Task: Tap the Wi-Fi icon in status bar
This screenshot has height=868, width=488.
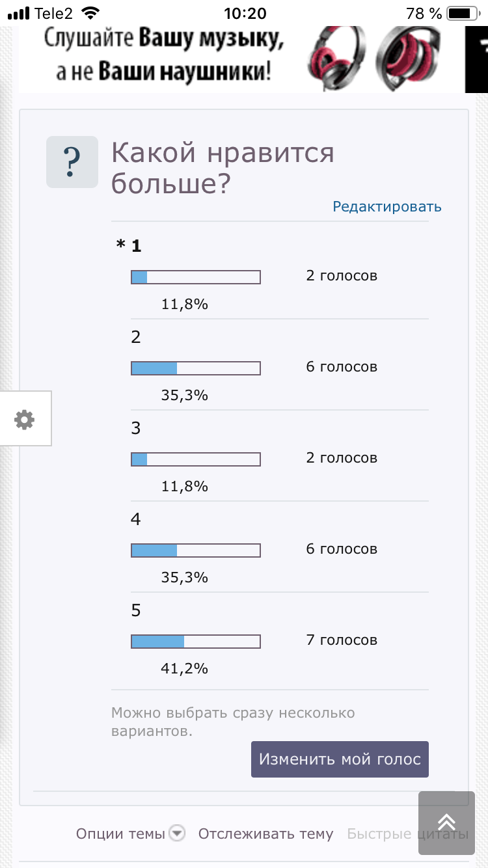Action: (x=92, y=13)
